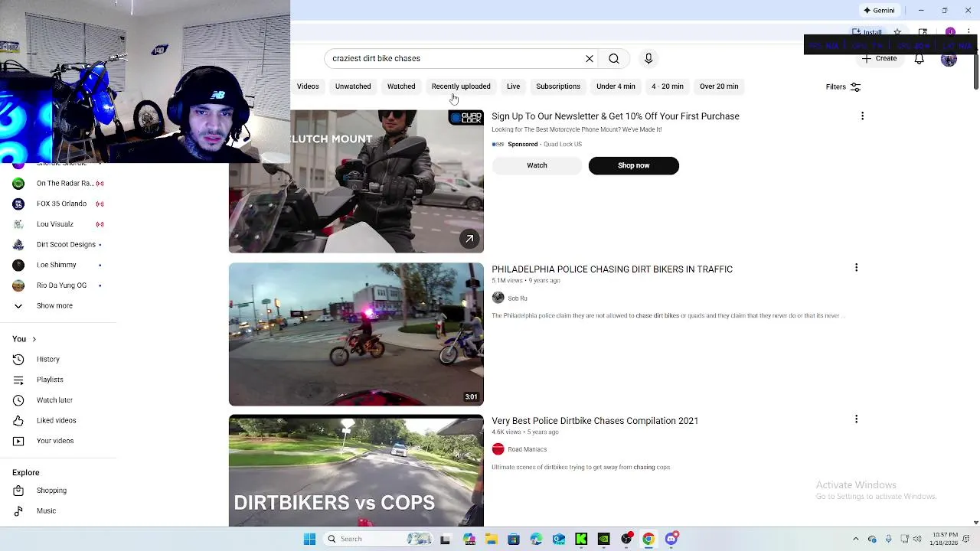Open Gemini in Chrome title bar

tap(879, 11)
